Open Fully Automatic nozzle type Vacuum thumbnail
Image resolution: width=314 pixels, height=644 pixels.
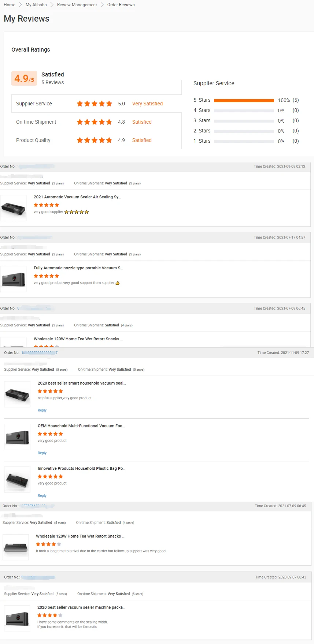(x=14, y=279)
